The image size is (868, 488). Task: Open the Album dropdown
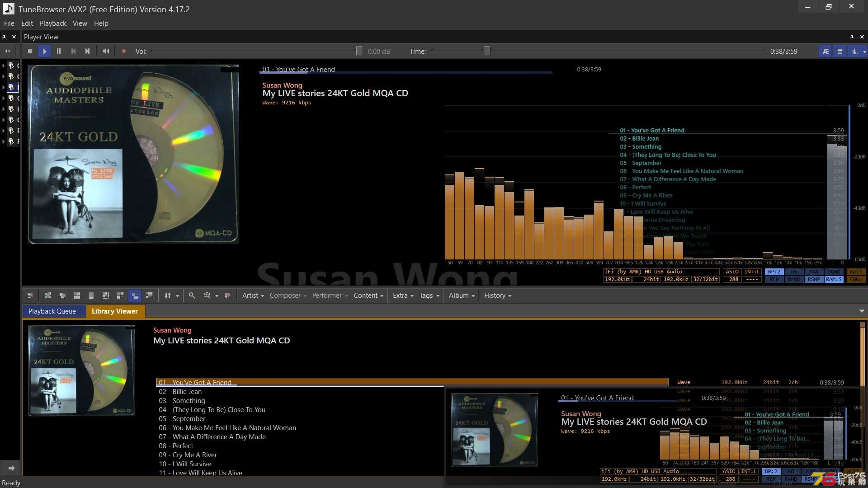462,296
